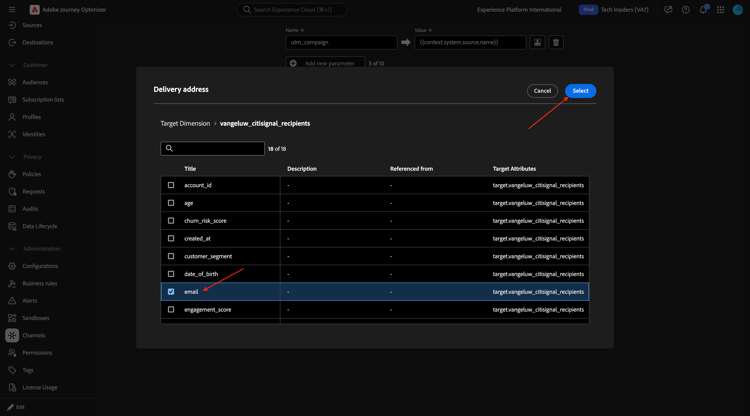Open the help question mark icon
Viewport: 750px width, 416px height.
point(685,10)
